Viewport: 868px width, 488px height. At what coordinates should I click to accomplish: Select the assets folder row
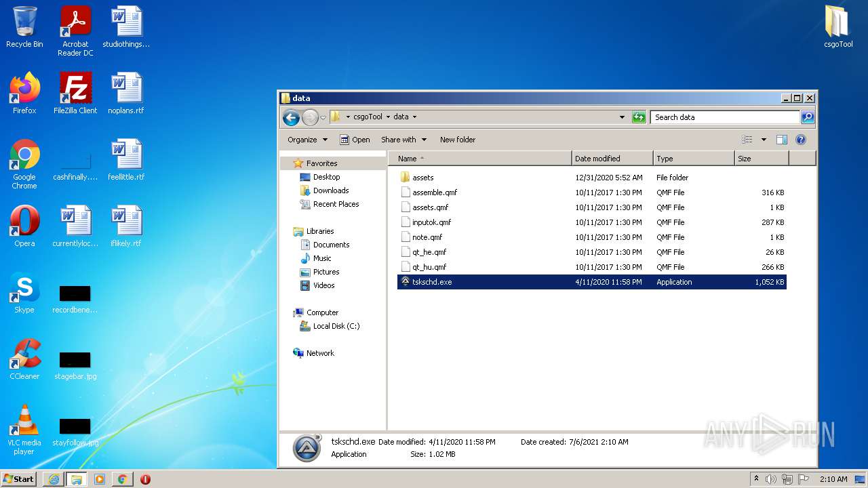(x=592, y=178)
